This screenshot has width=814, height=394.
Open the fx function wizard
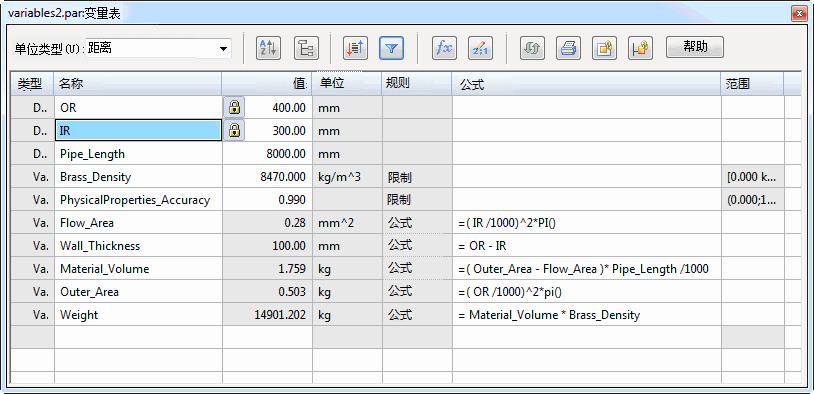tap(444, 48)
